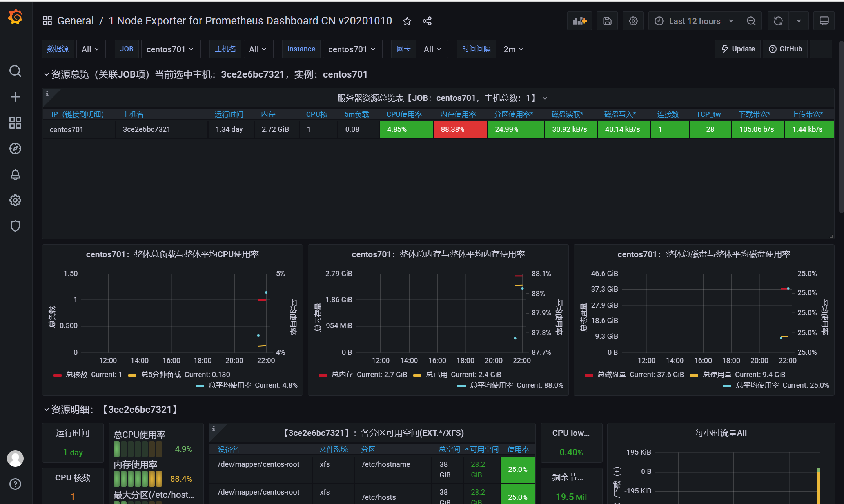Toggle 总5分钟负载 series in legend
844x504 pixels.
point(161,375)
